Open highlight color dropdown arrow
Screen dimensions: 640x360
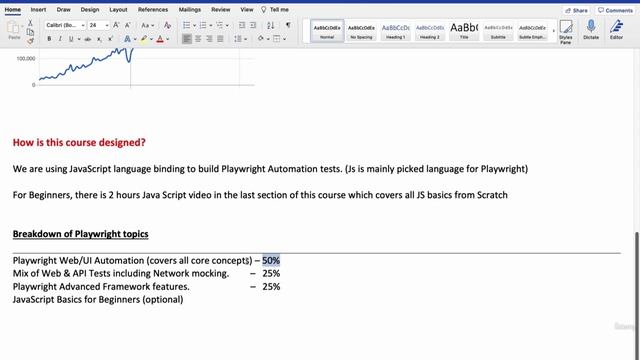coord(151,39)
